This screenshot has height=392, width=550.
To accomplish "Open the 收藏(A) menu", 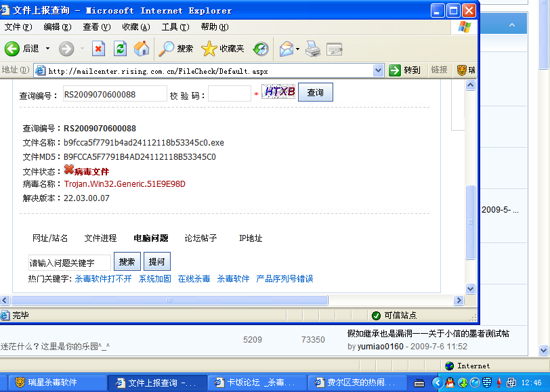I will coord(135,27).
